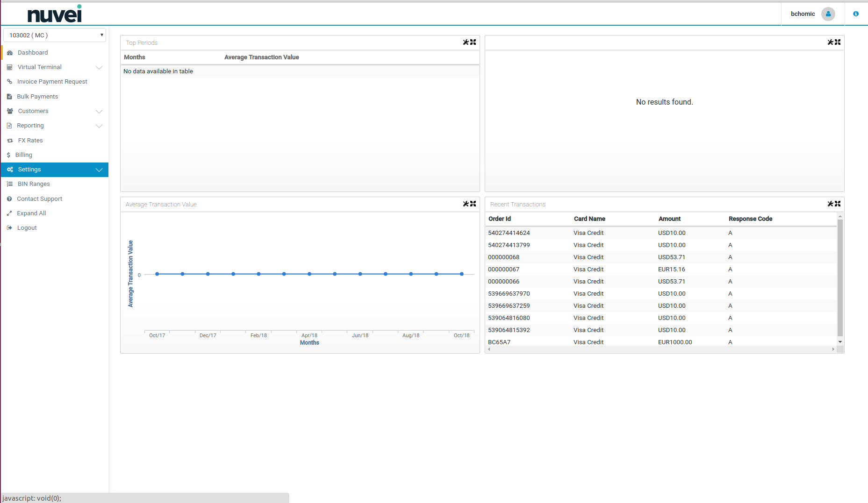The image size is (868, 503).
Task: Maximize the No results found panel
Action: point(838,42)
